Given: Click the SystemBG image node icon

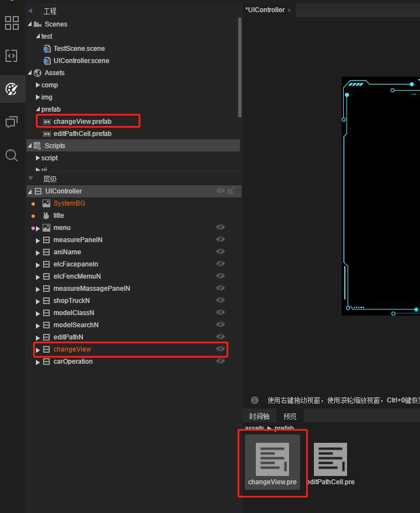Looking at the screenshot, I should pos(46,203).
